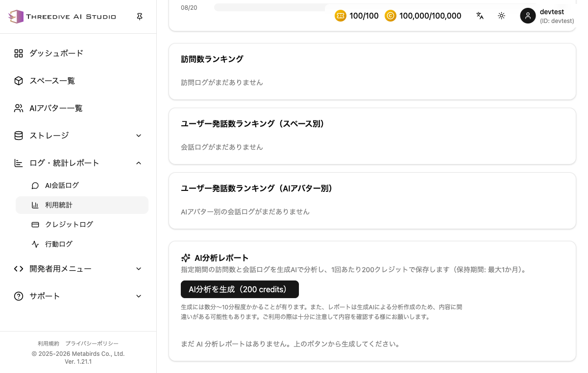Image resolution: width=588 pixels, height=373 pixels.
Task: Select AI会話ログ submenu item
Action: tap(82, 186)
